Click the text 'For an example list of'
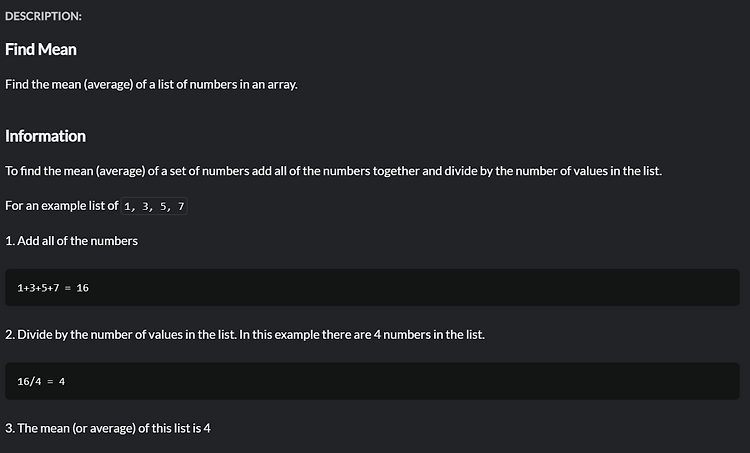The width and height of the screenshot is (750, 453). click(62, 206)
